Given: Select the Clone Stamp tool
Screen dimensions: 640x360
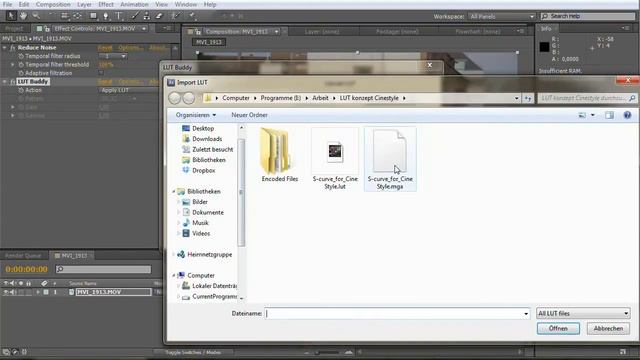Looking at the screenshot, I should point(147,16).
